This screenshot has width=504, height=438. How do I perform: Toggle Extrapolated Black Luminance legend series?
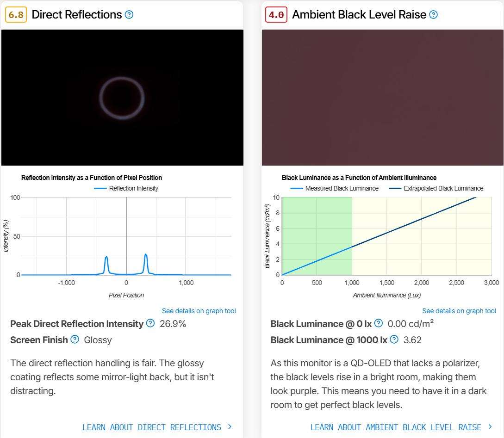(436, 189)
